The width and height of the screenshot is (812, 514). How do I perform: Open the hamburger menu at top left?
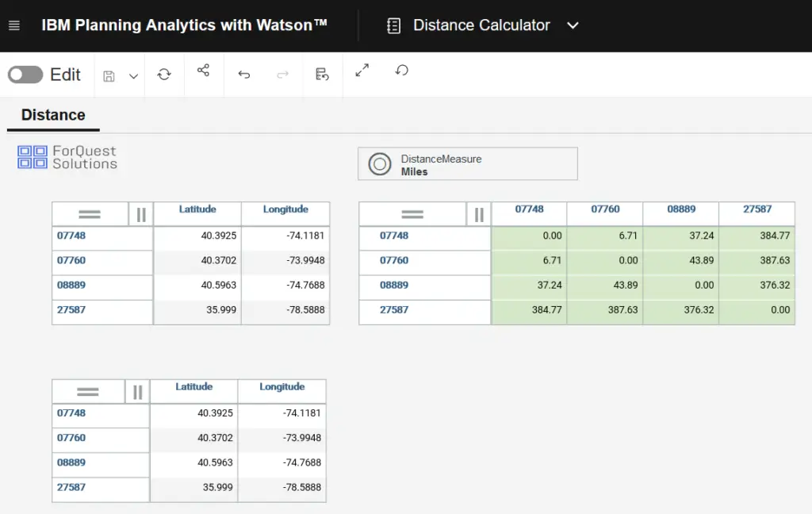click(13, 25)
